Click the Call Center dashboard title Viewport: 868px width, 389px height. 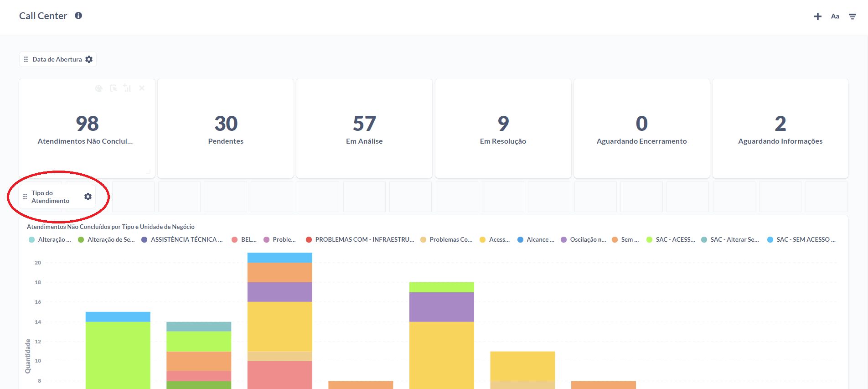[x=43, y=16]
